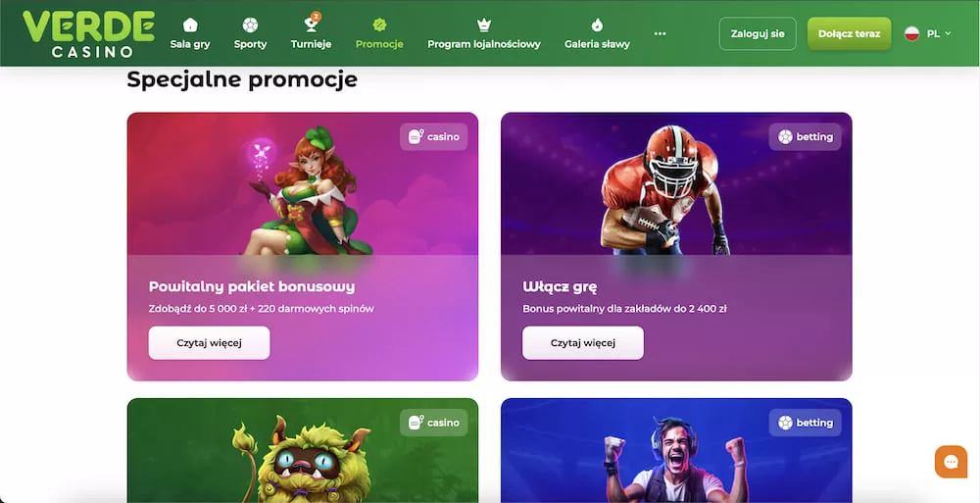980x503 pixels.
Task: Open the orange live chat bubble
Action: click(x=951, y=462)
